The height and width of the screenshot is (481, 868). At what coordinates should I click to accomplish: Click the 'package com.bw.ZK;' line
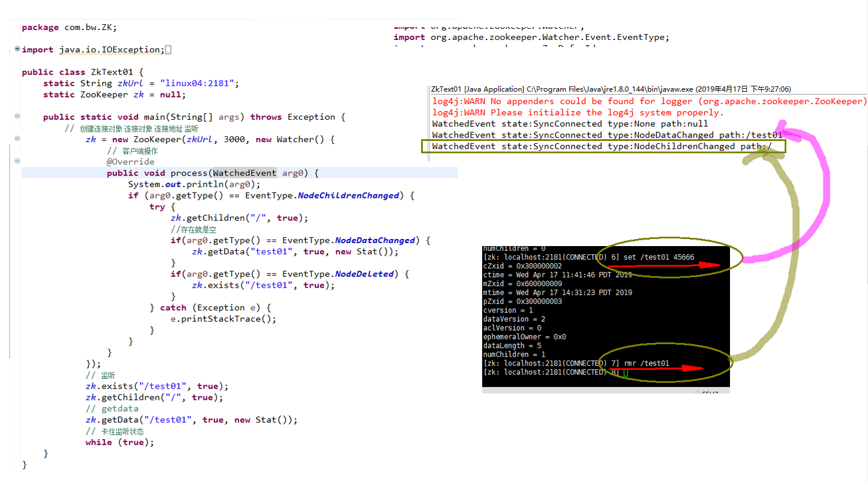[x=69, y=27]
